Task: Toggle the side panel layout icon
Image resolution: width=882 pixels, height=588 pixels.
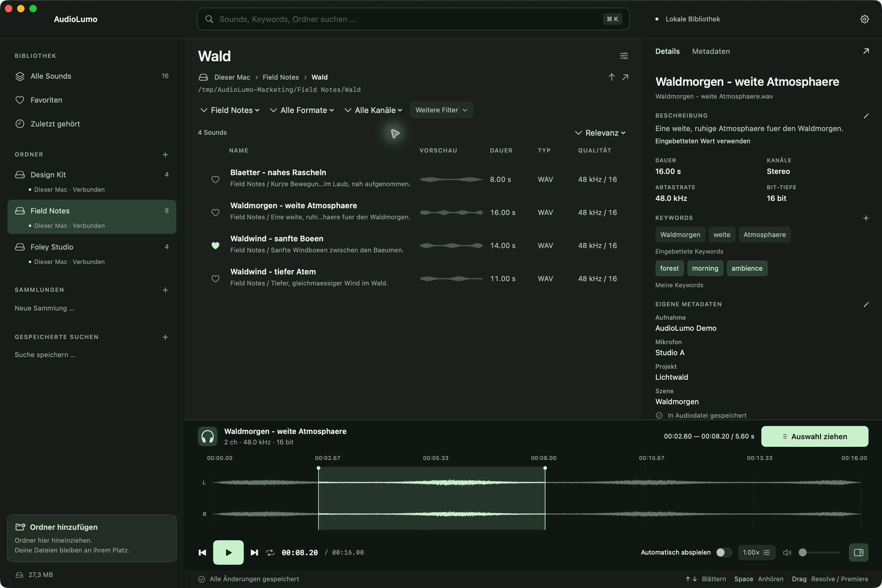Action: point(858,552)
